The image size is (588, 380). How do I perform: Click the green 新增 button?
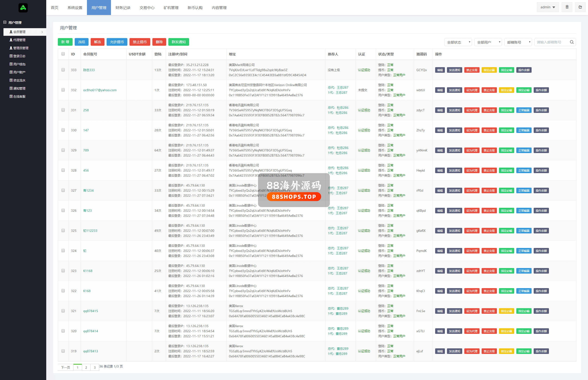pyautogui.click(x=65, y=42)
